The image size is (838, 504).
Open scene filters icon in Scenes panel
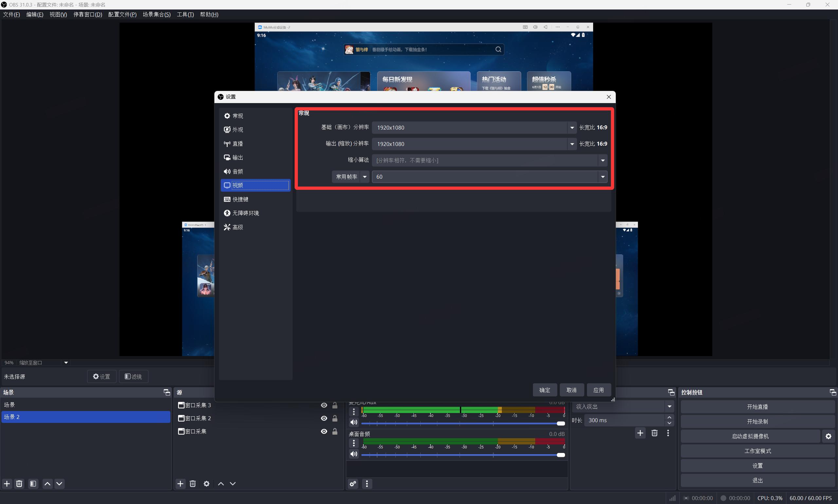tap(33, 484)
